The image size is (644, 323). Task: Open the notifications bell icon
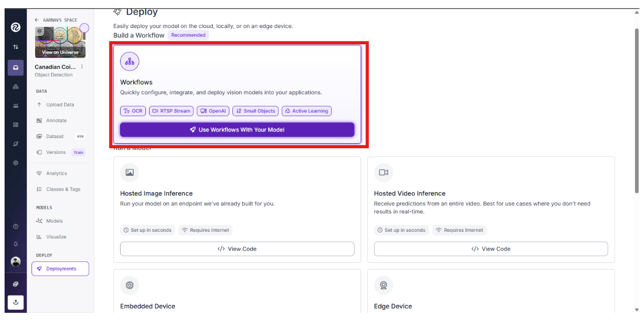(x=16, y=244)
